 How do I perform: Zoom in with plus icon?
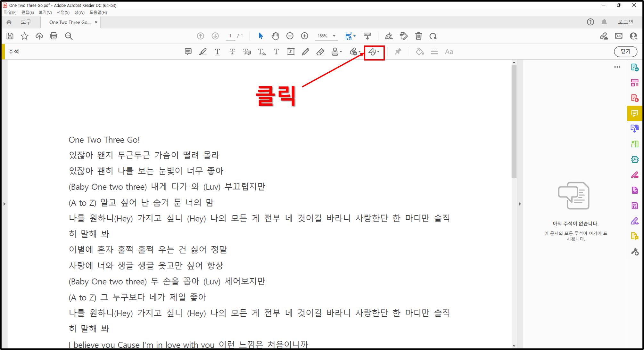click(305, 36)
